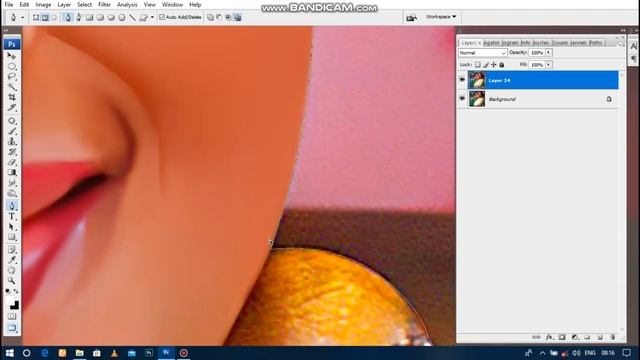Toggle Lock image pixels

[486, 64]
